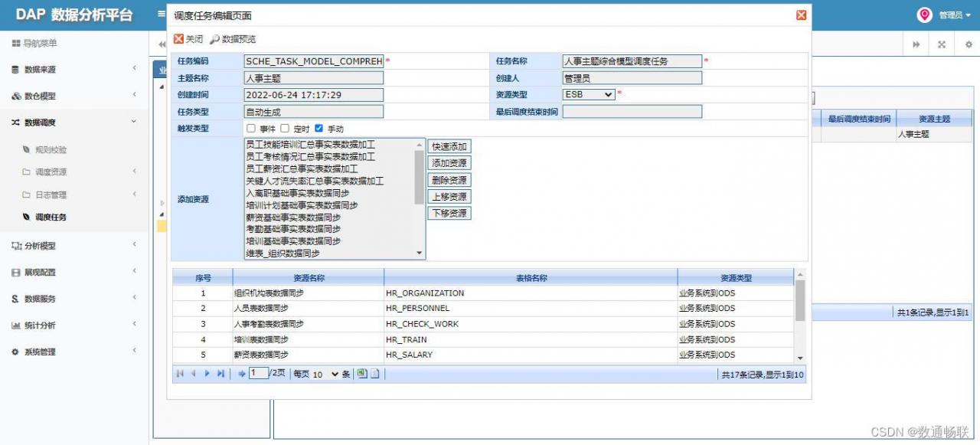Expand chevron next to 调度资源
This screenshot has width=980, height=445.
pyautogui.click(x=135, y=171)
